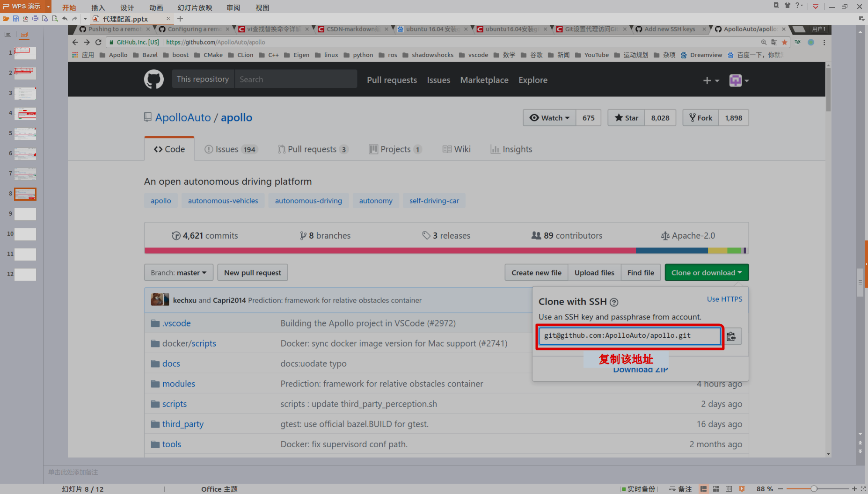Open the 视图 ribbon tab
This screenshot has height=494, width=868.
(x=262, y=7)
